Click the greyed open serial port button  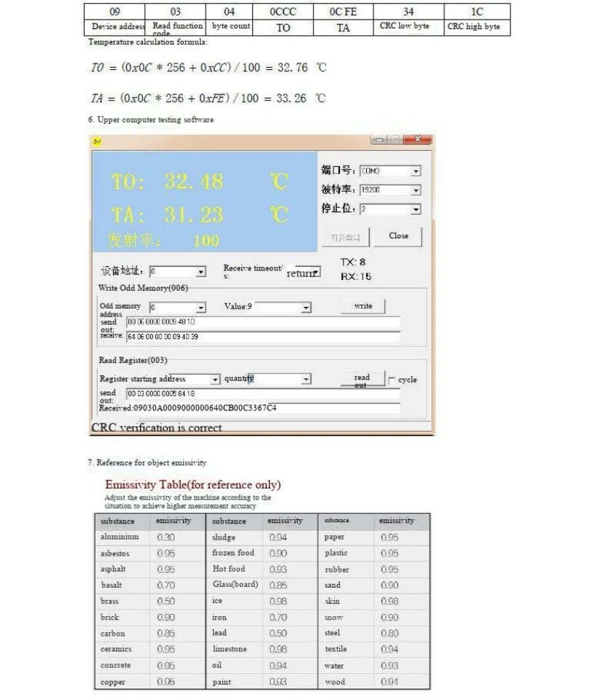(x=346, y=237)
